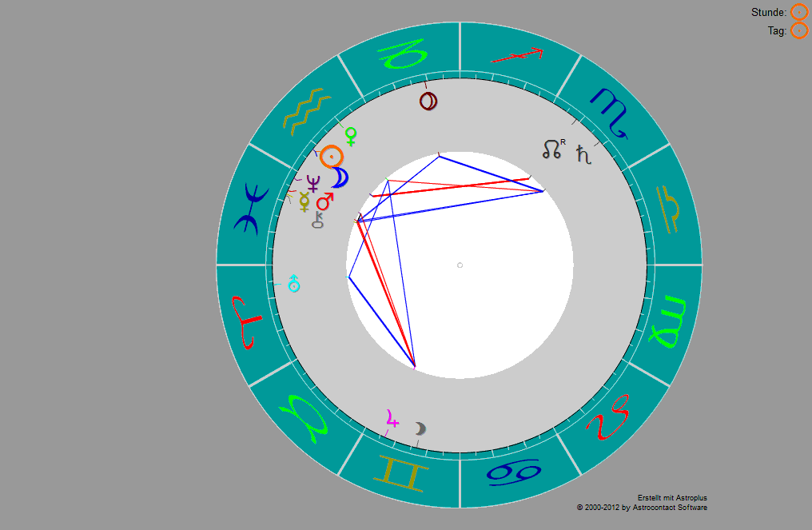Click the small center point of the chart
Screen dimensions: 812x530
point(460,265)
